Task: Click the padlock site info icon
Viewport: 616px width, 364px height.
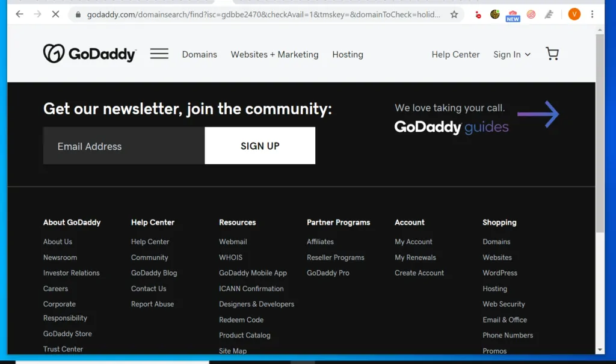Action: tap(78, 14)
